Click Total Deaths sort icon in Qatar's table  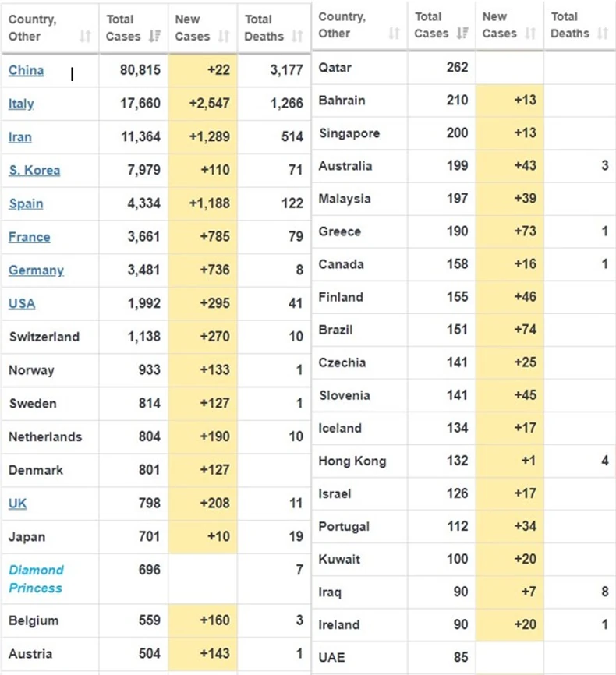[603, 33]
